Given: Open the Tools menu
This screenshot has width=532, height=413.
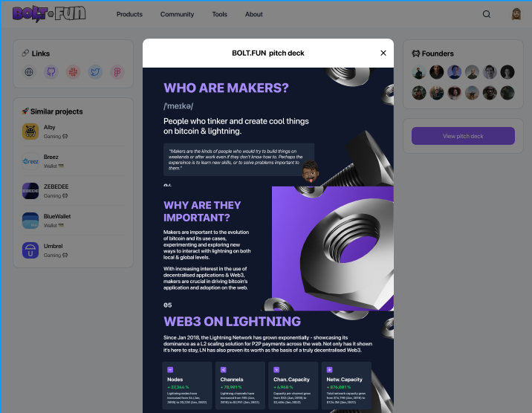Looking at the screenshot, I should tap(219, 14).
